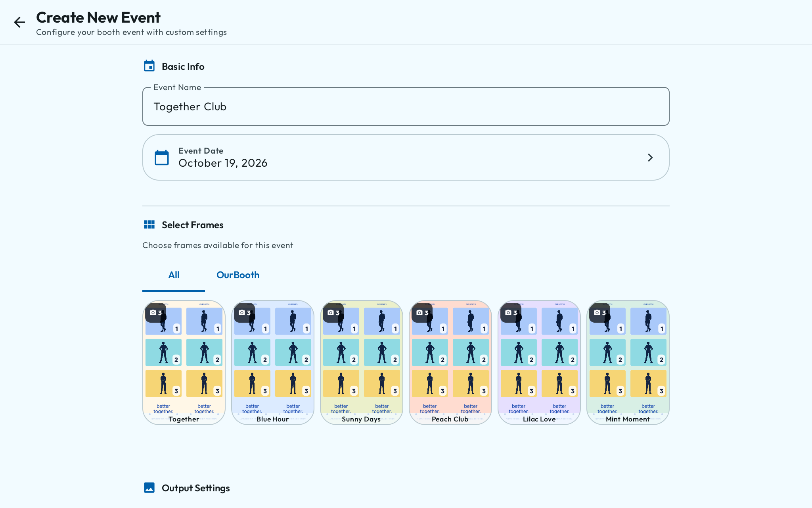Select the Peach Club frame thumbnail
Viewport: 812px width, 508px height.
click(450, 362)
